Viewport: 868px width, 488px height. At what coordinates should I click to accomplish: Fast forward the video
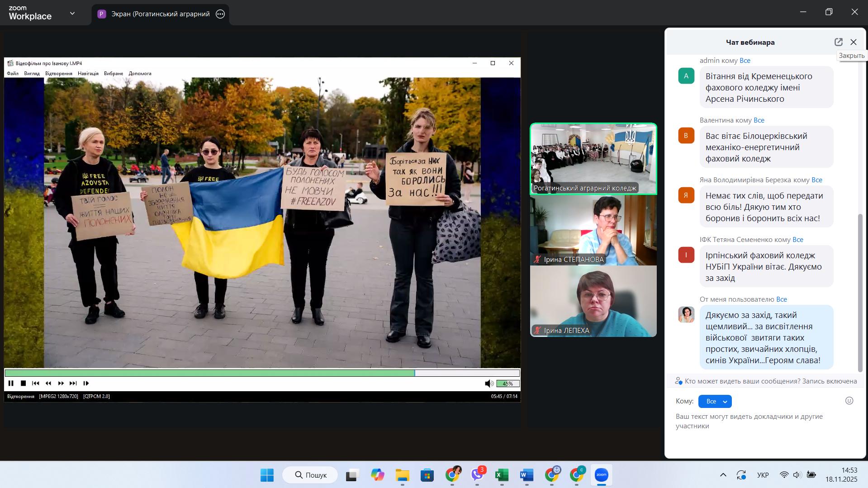click(x=61, y=384)
